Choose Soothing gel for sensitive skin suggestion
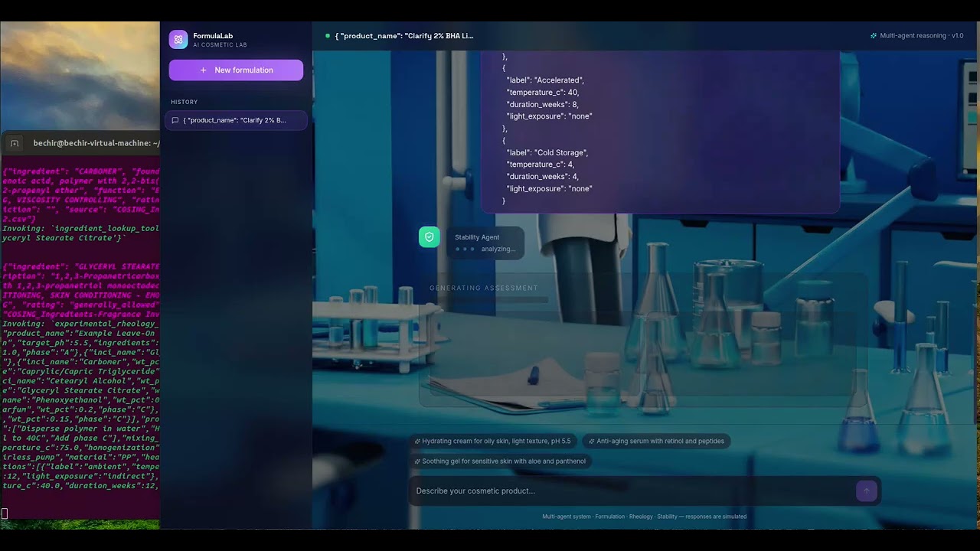Image resolution: width=980 pixels, height=551 pixels. (501, 461)
